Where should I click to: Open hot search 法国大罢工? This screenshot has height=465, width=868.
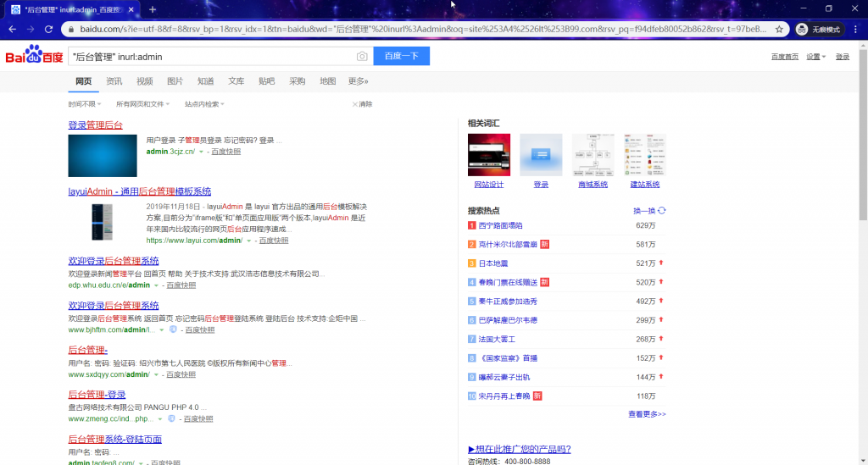coord(497,339)
